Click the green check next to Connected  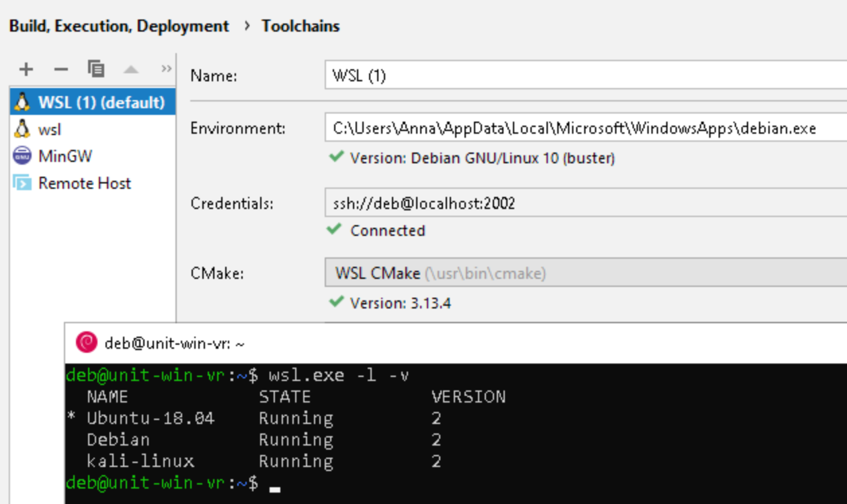[334, 229]
